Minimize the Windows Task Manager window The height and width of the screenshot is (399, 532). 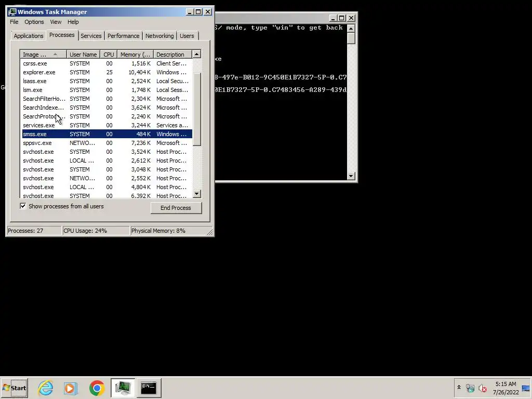(190, 12)
